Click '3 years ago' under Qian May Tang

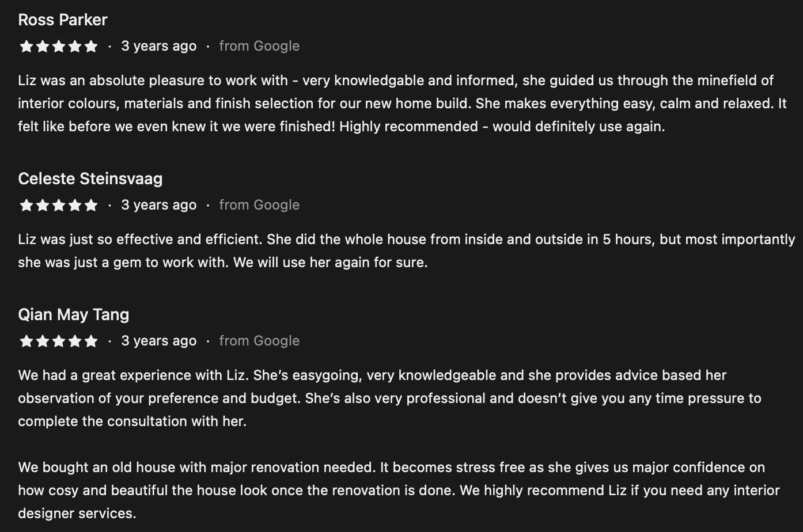point(159,341)
